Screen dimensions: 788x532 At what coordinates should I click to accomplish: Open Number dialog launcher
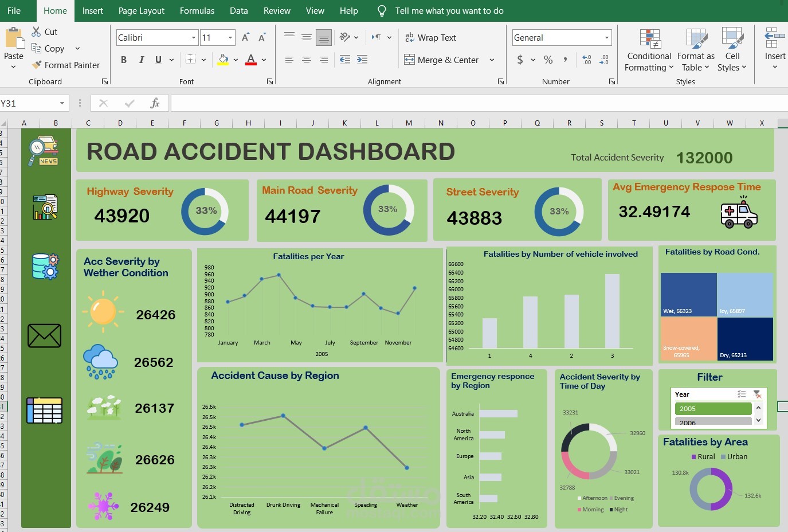[612, 81]
